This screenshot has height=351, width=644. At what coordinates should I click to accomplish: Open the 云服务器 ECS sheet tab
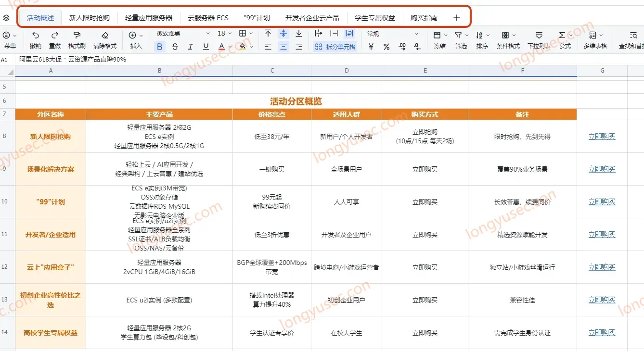click(208, 18)
